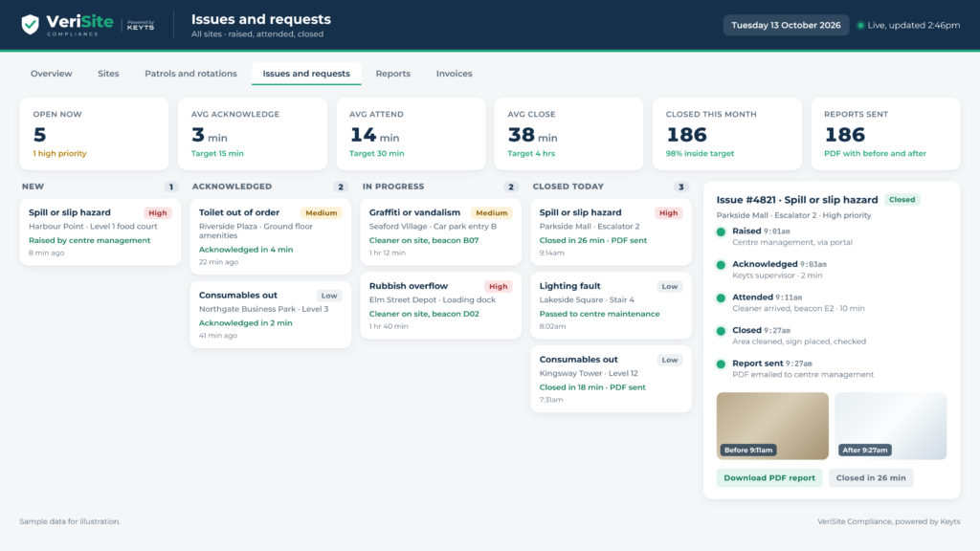Click the Closed timeline dot
This screenshot has height=551, width=980.
pos(721,331)
